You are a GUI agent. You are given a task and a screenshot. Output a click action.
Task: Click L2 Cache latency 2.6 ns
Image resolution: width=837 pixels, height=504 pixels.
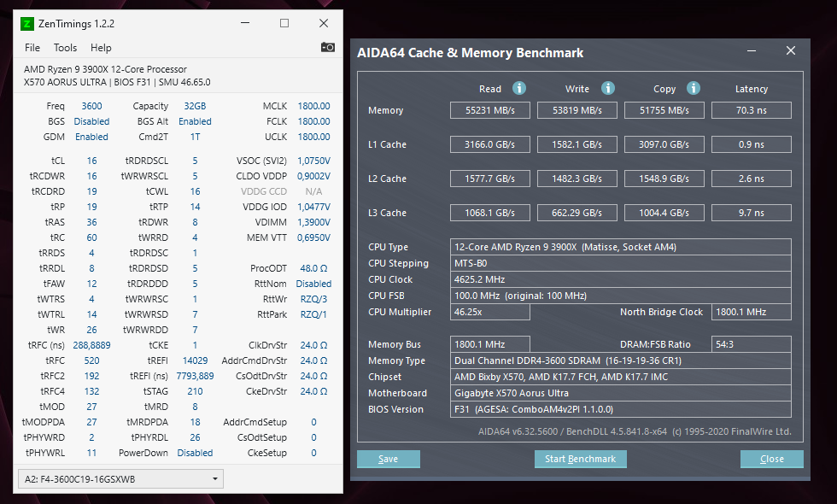[752, 179]
